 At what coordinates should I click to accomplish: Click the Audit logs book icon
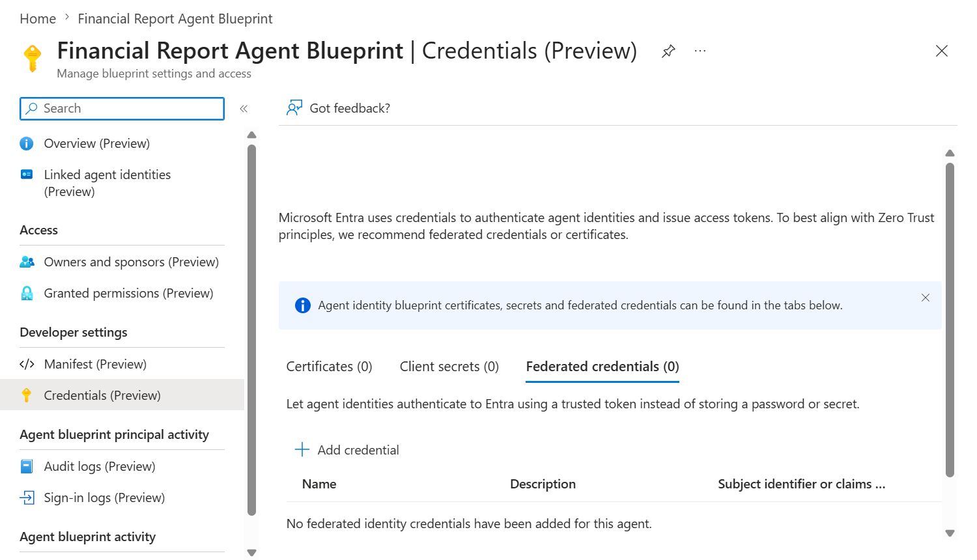27,466
